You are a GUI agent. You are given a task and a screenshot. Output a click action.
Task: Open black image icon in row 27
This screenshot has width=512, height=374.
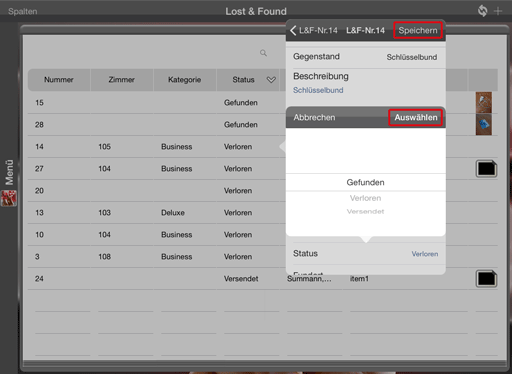[486, 169]
